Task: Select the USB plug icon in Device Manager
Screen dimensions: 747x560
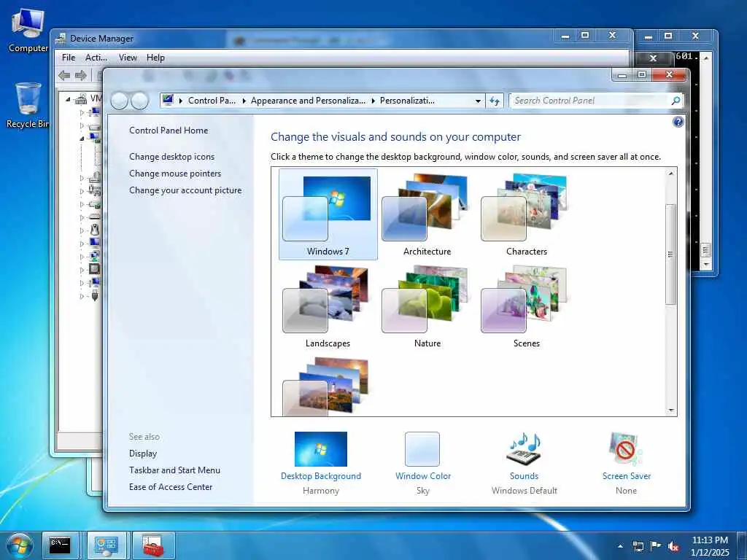Action: click(95, 296)
